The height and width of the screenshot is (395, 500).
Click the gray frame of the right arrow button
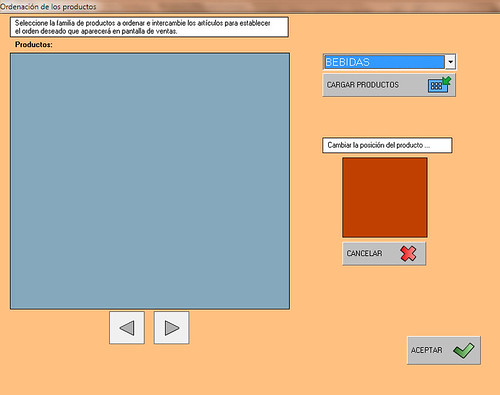[171, 328]
